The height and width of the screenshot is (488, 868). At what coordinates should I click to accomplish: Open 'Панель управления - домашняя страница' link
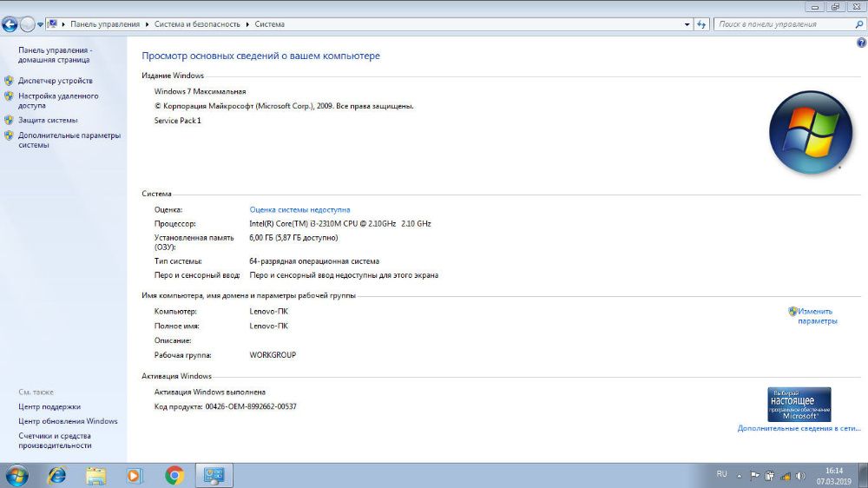pos(55,55)
